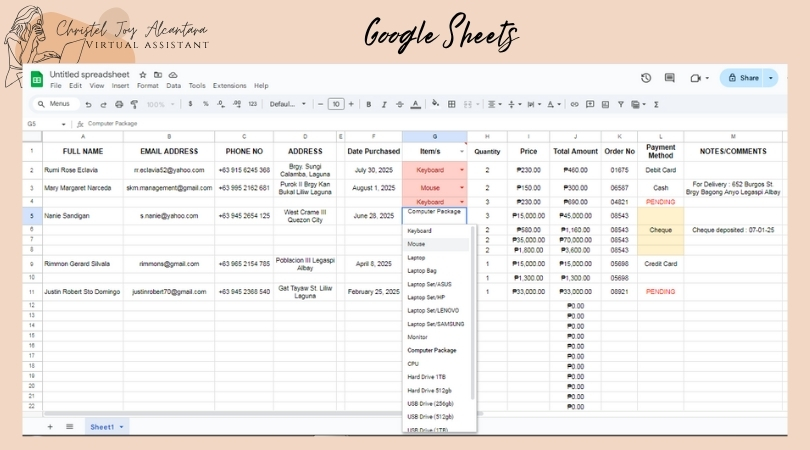Open the comments icon at top right

pyautogui.click(x=670, y=78)
